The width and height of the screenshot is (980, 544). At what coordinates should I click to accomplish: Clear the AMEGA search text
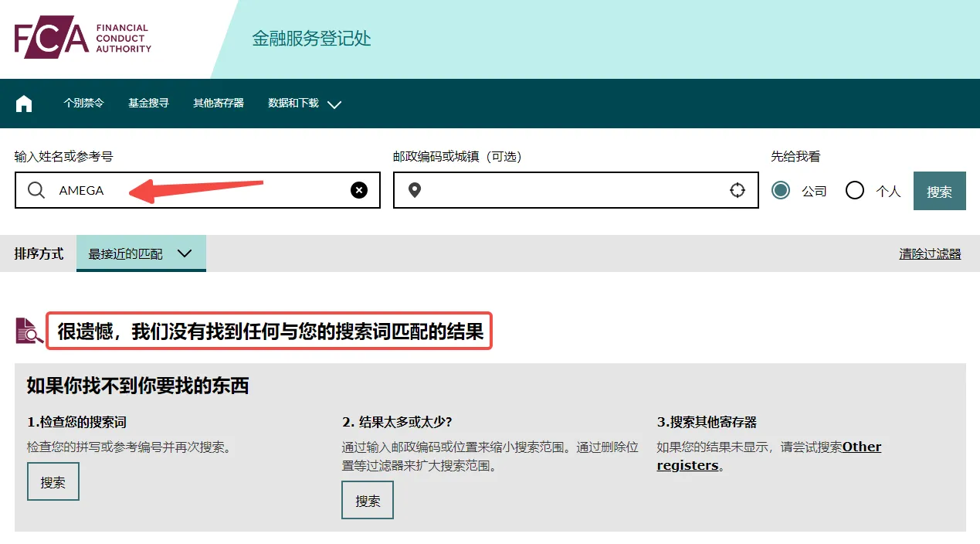(x=359, y=190)
